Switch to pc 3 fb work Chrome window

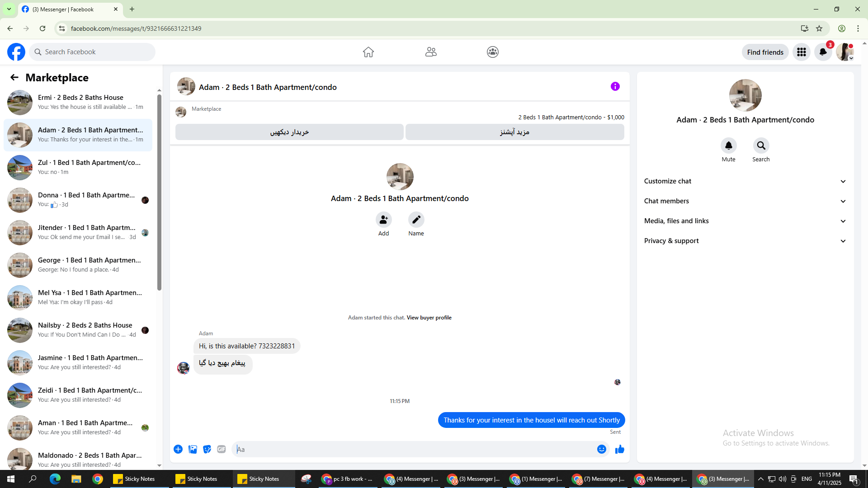click(347, 479)
